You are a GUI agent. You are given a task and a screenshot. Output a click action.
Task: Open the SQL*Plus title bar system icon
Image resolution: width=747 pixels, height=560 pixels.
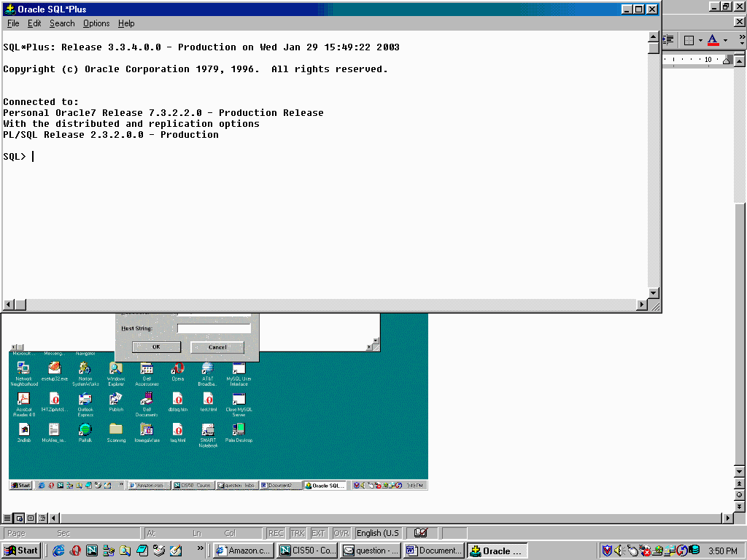pyautogui.click(x=10, y=9)
